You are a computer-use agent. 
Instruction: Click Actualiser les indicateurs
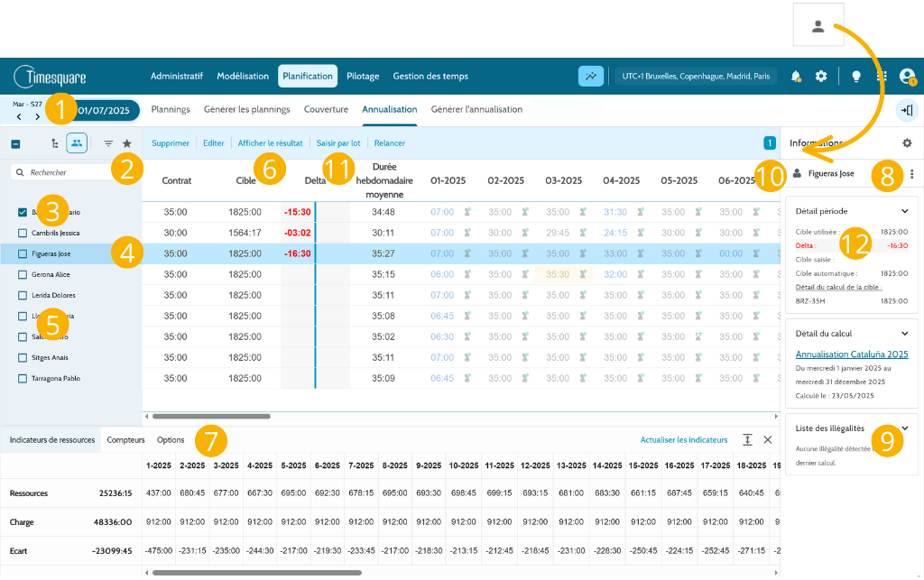tap(684, 440)
